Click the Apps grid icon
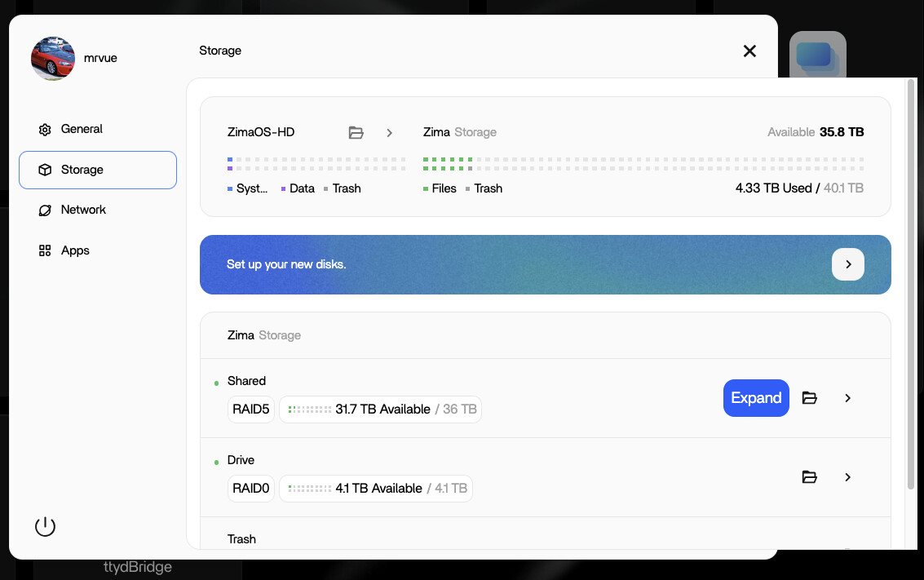This screenshot has width=924, height=580. [x=45, y=251]
